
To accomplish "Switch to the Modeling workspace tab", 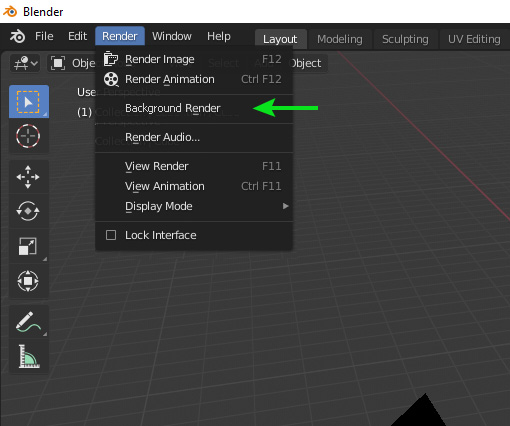I will pos(340,39).
